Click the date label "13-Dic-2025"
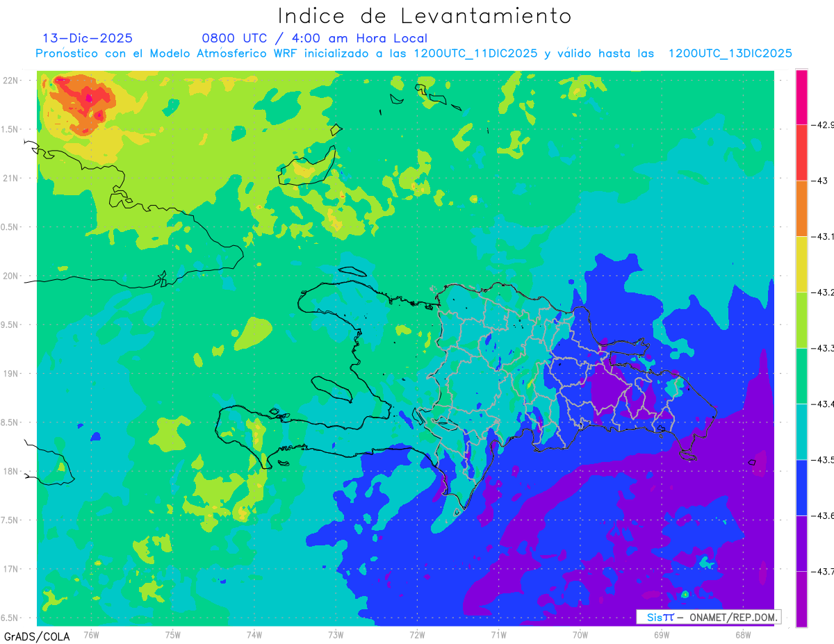 pos(88,38)
